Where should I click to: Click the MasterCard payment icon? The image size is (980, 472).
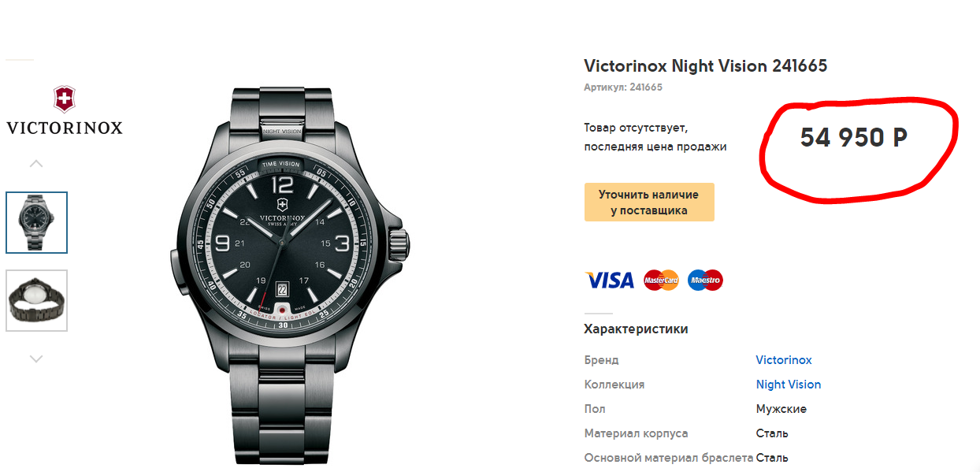point(661,280)
